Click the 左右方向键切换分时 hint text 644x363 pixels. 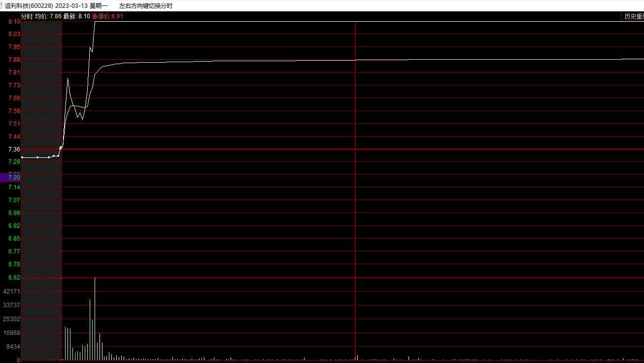click(146, 6)
